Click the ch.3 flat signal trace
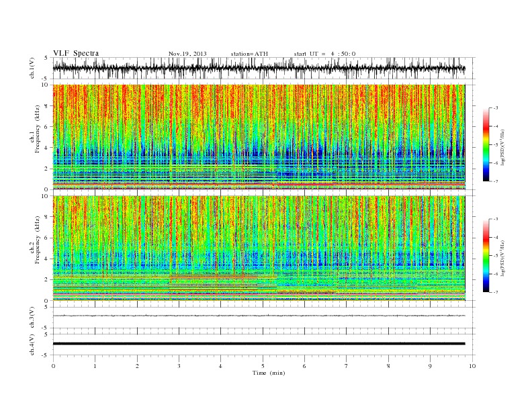Image resolution: width=532 pixels, height=411 pixels. (x=259, y=316)
